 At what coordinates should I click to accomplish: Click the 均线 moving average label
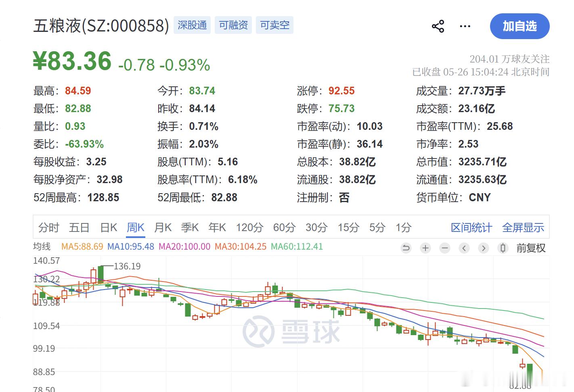(x=42, y=246)
